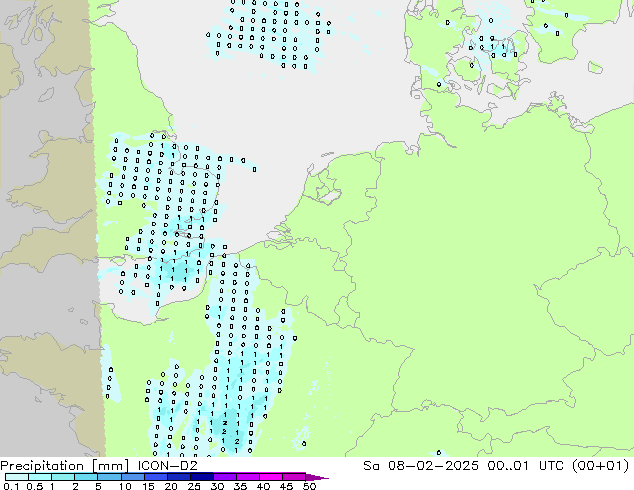Select legend swatch between 0.1 and 0.5
Image resolution: width=634 pixels, height=490 pixels.
tap(17, 477)
